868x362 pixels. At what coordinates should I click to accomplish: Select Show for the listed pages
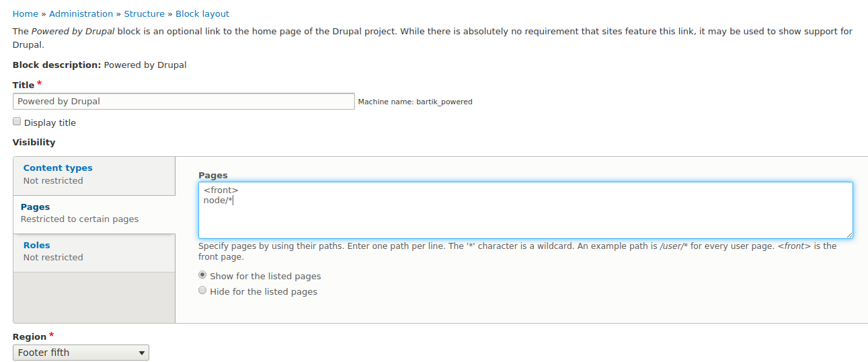(x=202, y=275)
